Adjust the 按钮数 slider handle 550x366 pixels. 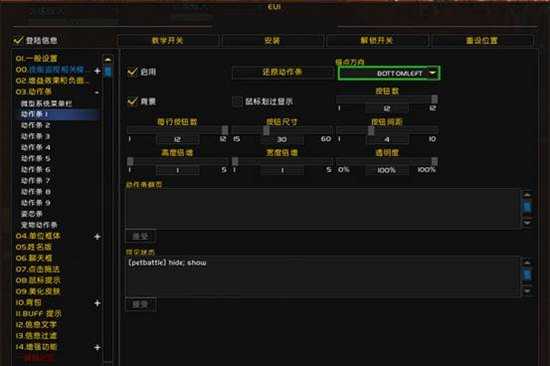[x=435, y=99]
